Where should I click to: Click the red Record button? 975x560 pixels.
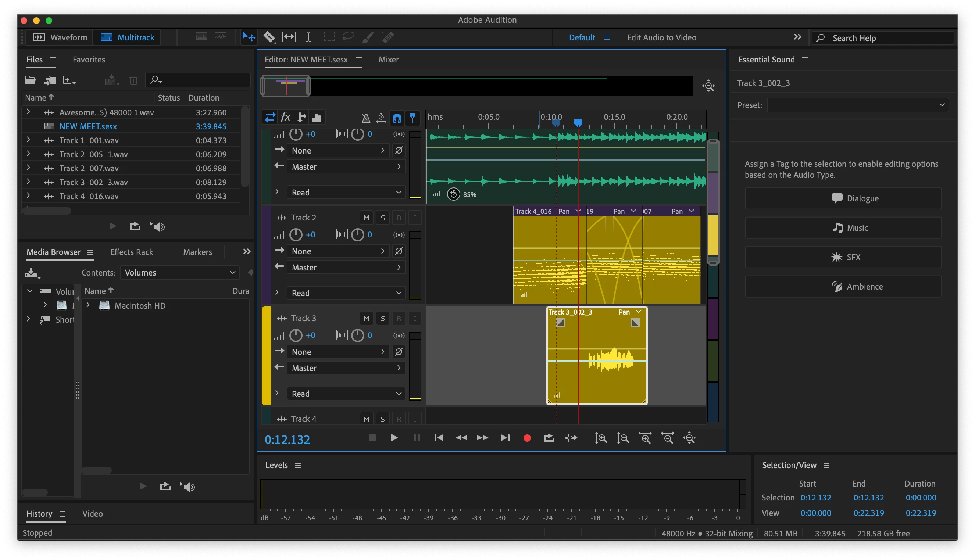(x=527, y=438)
